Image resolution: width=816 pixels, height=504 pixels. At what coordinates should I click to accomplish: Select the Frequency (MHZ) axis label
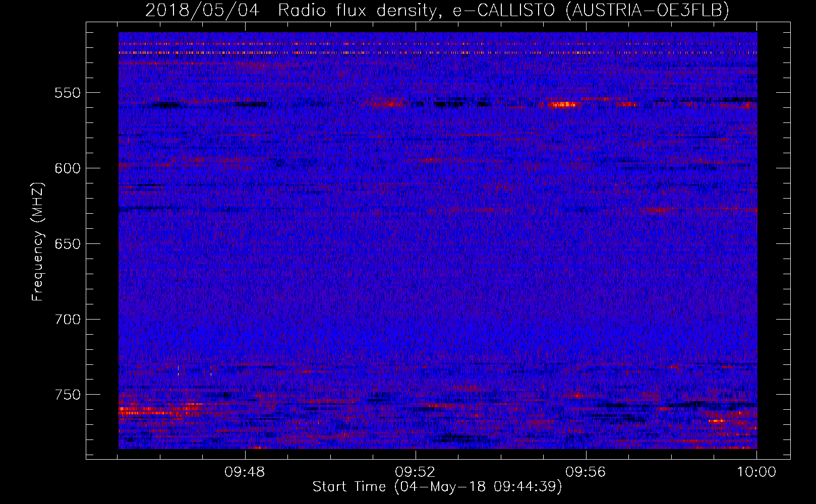pyautogui.click(x=38, y=242)
